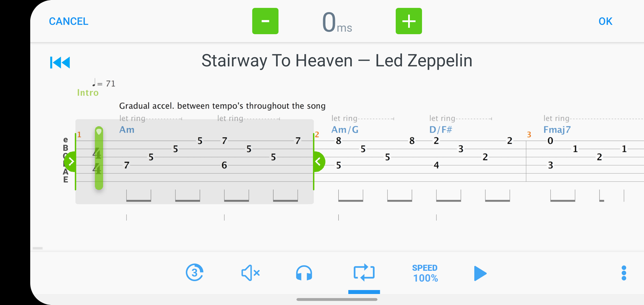Screen dimensions: 644x305
Task: Tap the D/F# chord label
Action: tap(441, 130)
